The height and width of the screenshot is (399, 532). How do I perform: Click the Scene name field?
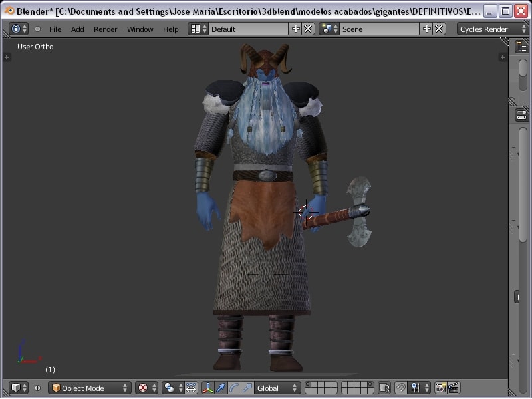coord(379,29)
